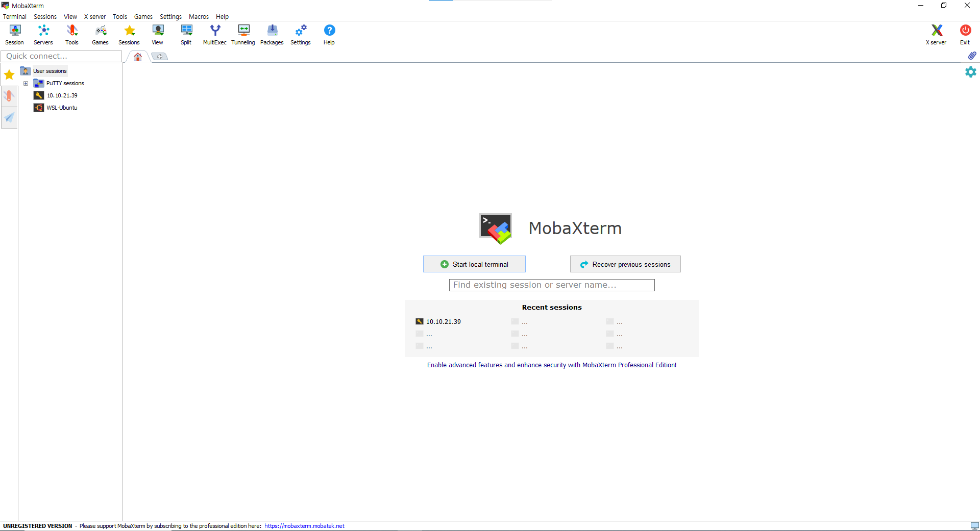Image resolution: width=980 pixels, height=531 pixels.
Task: Open the View toolbar icon
Action: point(158,35)
